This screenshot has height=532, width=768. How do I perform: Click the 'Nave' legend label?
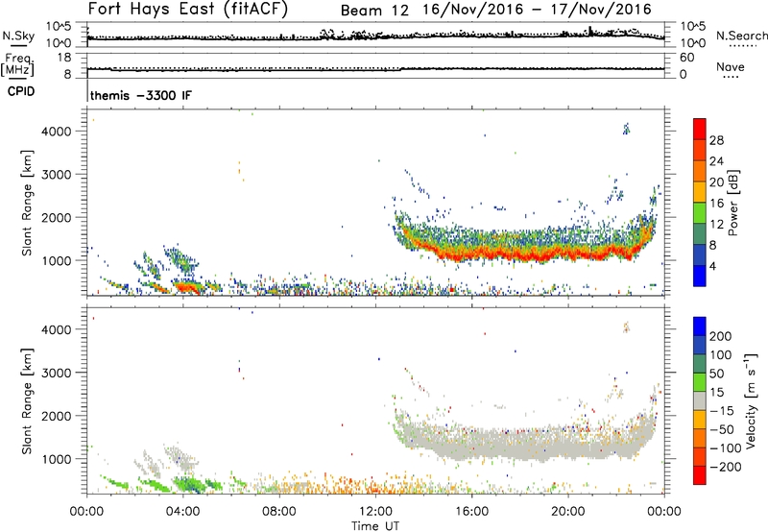(731, 67)
